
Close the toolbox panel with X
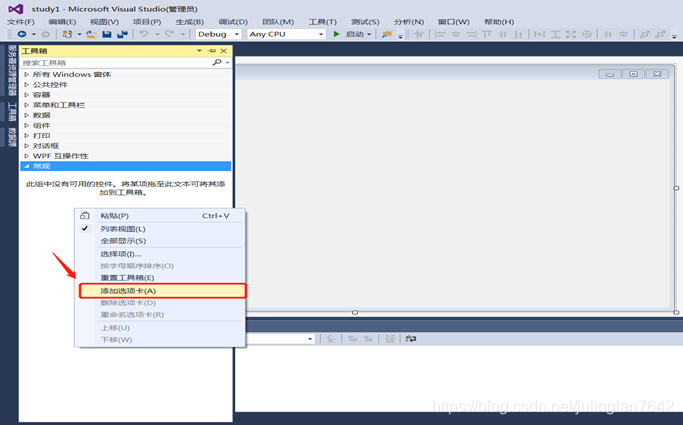click(x=223, y=51)
